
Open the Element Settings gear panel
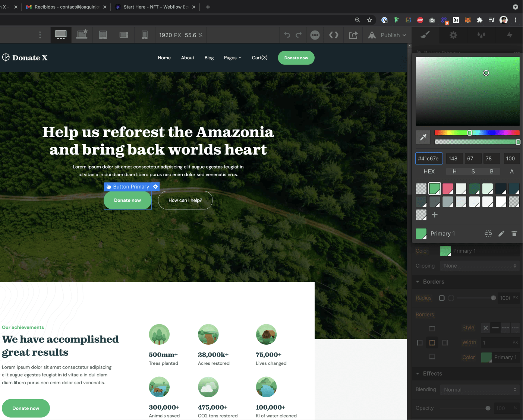[x=453, y=35]
